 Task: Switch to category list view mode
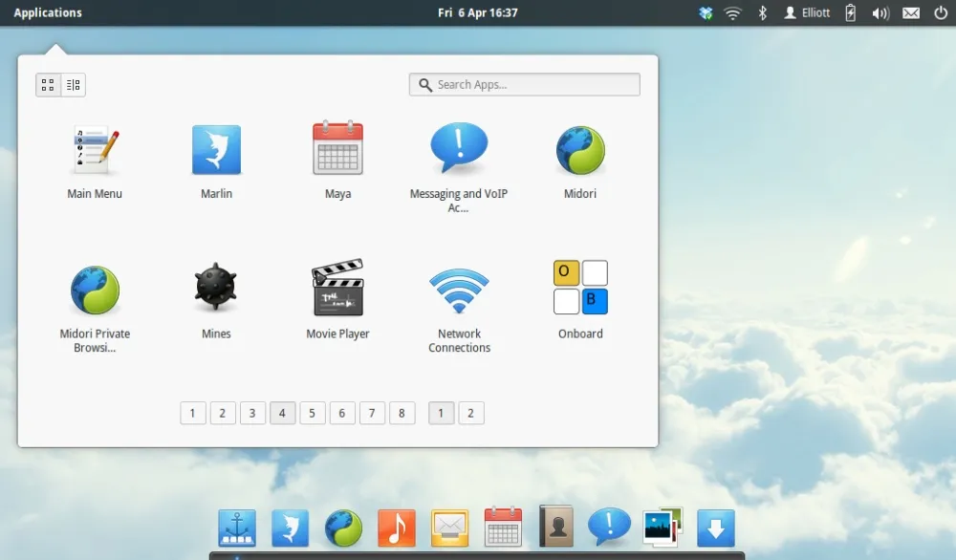click(73, 85)
